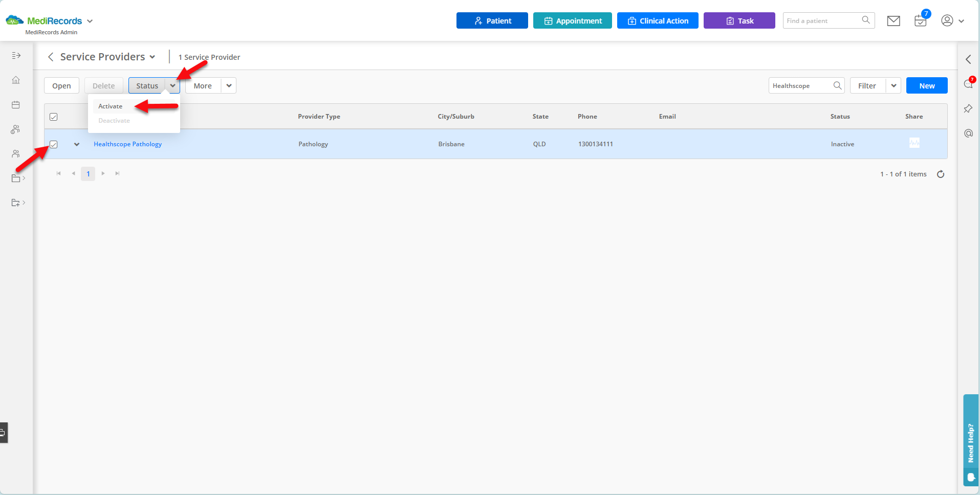Click the MediRecords cloud logo
This screenshot has height=495, width=980.
coord(15,20)
